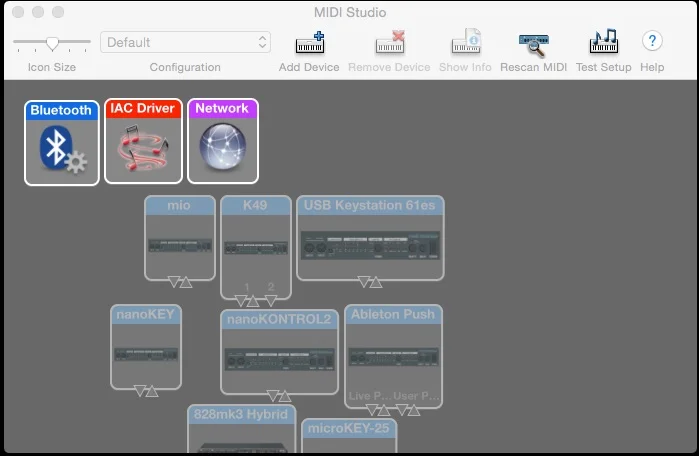Click the USB Keystation 61es input port arrow

pos(376,282)
